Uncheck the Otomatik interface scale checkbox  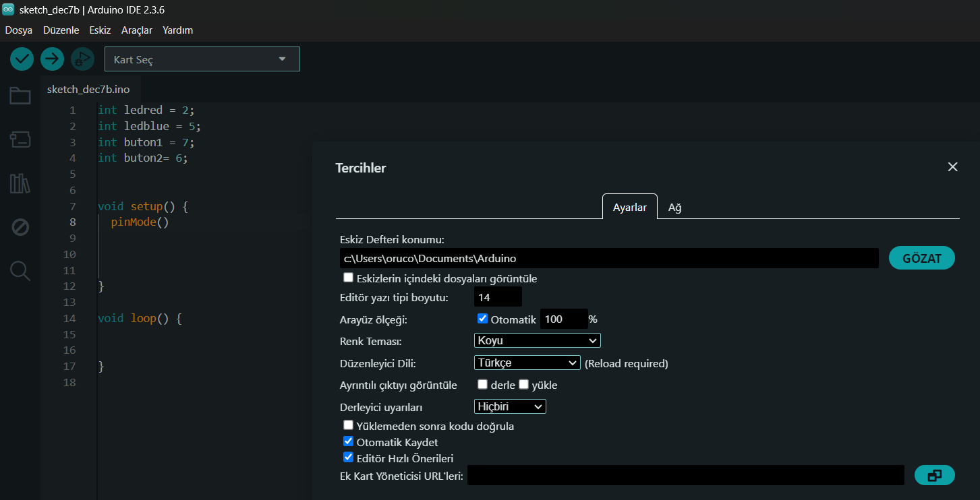(482, 319)
